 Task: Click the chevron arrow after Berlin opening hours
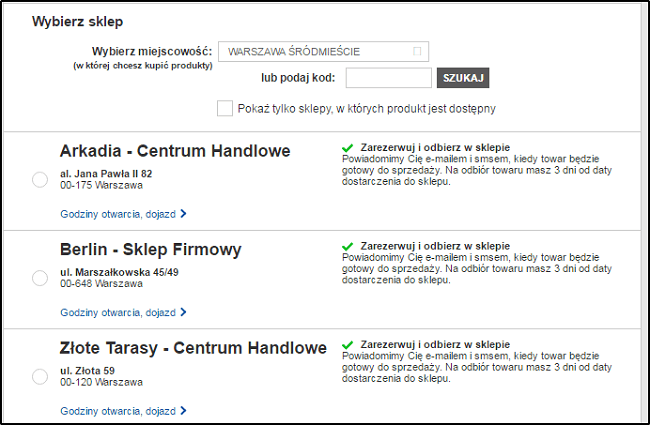184,311
